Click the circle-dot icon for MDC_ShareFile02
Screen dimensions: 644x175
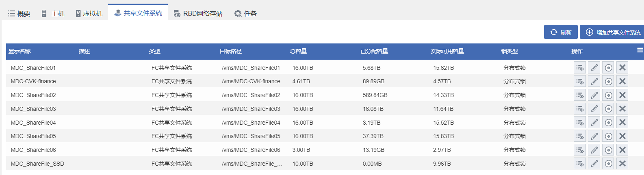[x=608, y=95]
